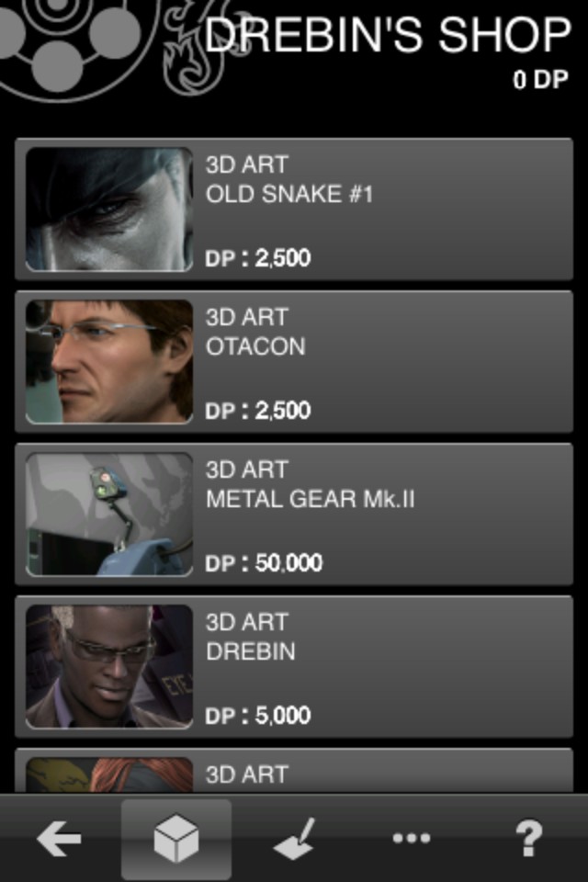Open the METAL GEAR Mk.II item title
Screen dimensions: 588x882
tap(310, 499)
